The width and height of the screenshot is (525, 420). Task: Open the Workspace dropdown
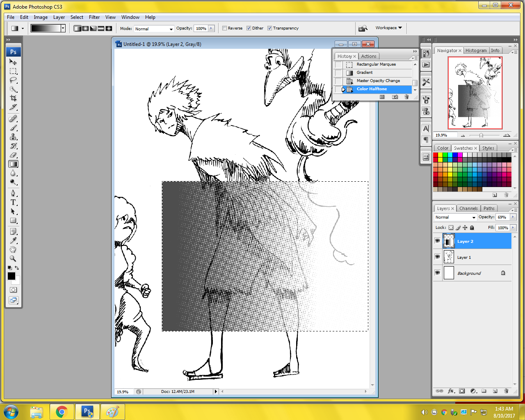[388, 28]
